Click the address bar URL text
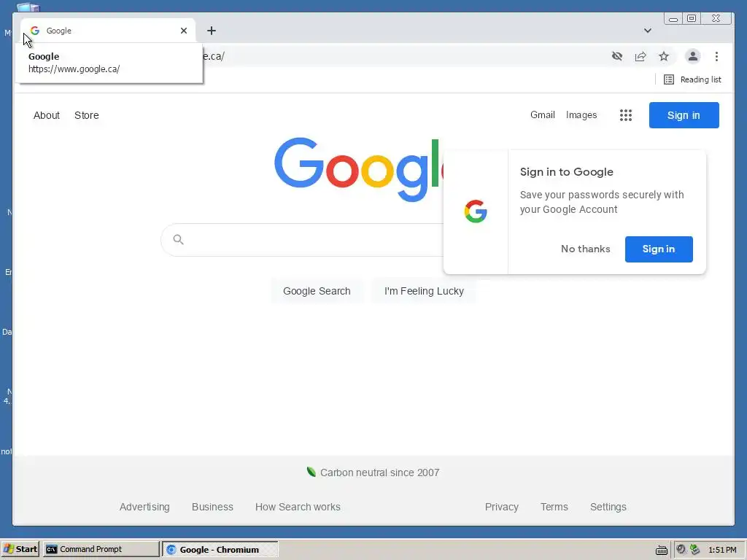747x560 pixels. (213, 56)
